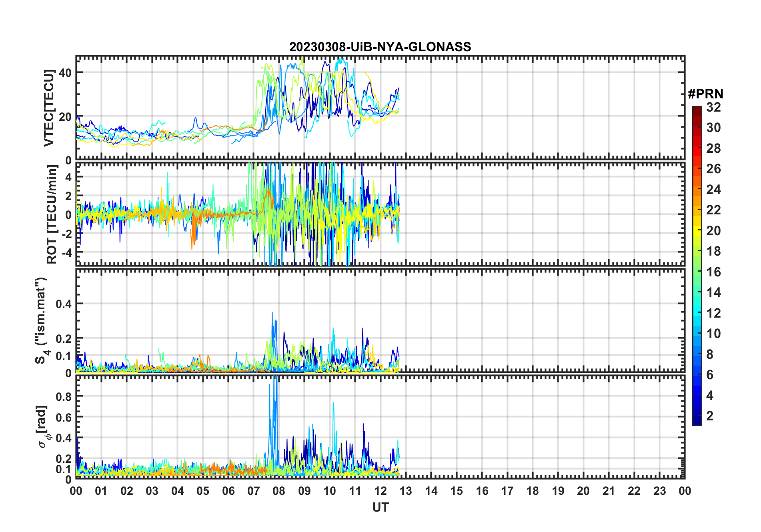
Task: Select colorbar tick label 32
Action: click(x=713, y=107)
